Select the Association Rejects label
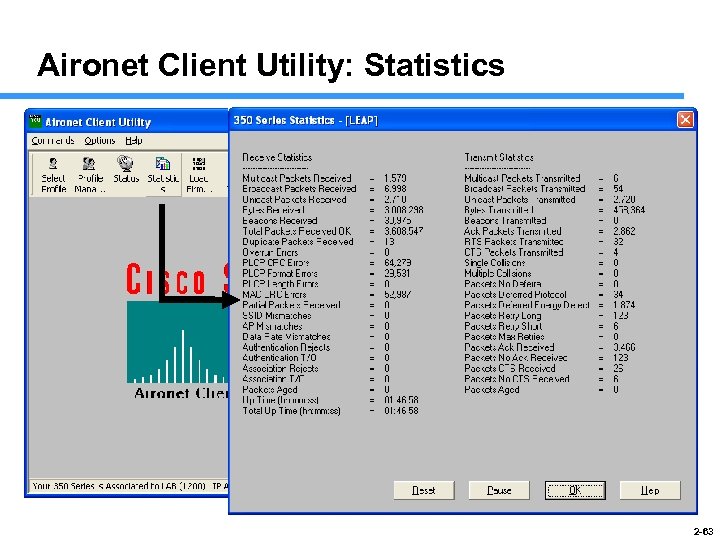Image resolution: width=720 pixels, height=540 pixels. [x=280, y=368]
